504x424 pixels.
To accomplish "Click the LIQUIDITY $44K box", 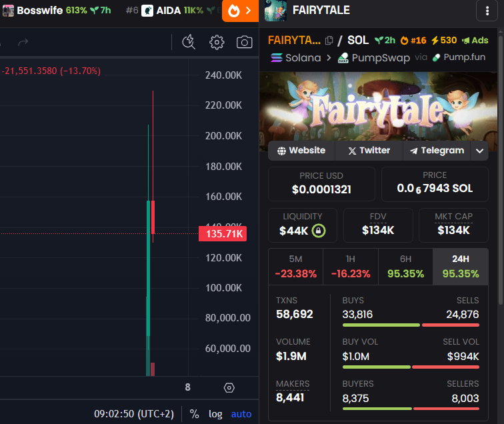I will tap(303, 225).
